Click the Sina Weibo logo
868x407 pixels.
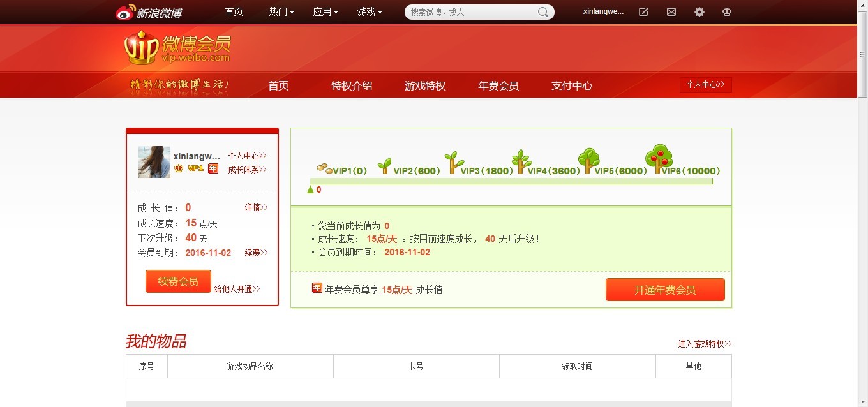pos(149,12)
